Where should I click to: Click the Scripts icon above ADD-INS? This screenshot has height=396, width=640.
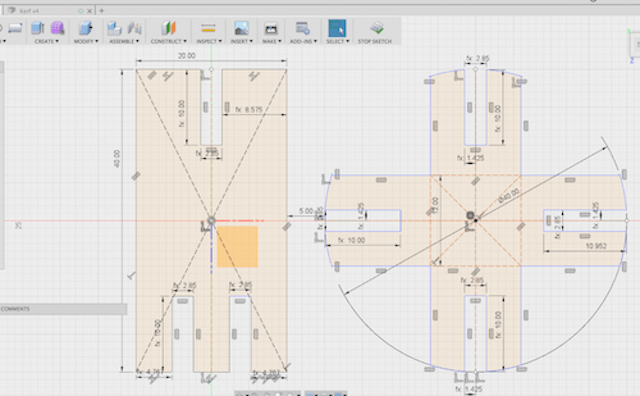click(x=303, y=28)
